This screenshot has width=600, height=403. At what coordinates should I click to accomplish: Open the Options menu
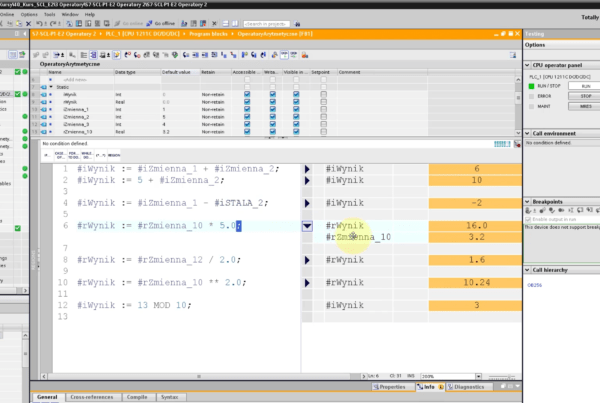[28, 15]
